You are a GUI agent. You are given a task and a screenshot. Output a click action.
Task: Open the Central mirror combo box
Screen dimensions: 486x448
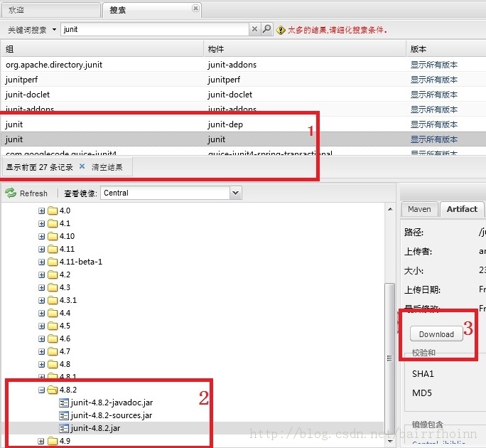click(235, 193)
